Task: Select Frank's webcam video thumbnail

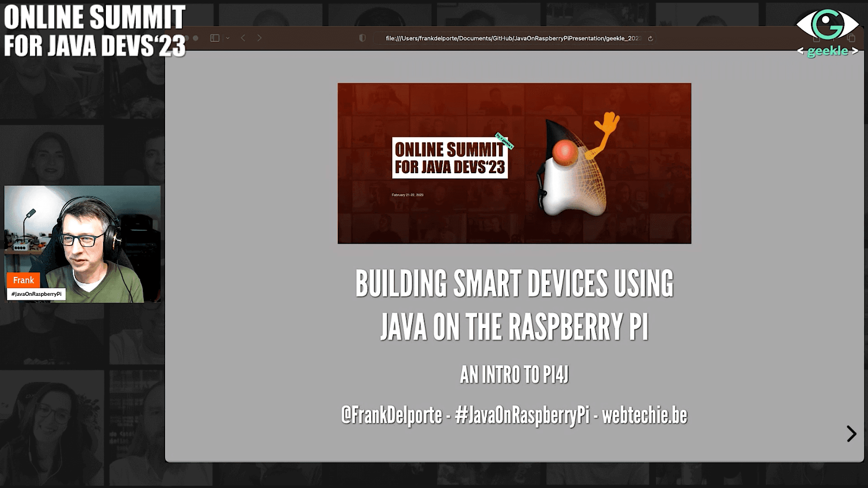Action: click(x=82, y=244)
